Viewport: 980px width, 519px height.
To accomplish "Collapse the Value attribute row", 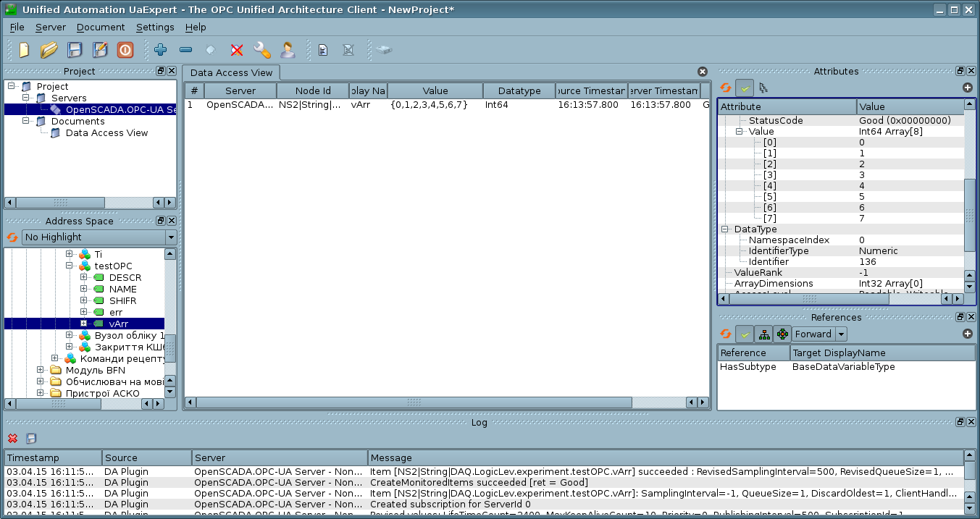I will coord(740,132).
